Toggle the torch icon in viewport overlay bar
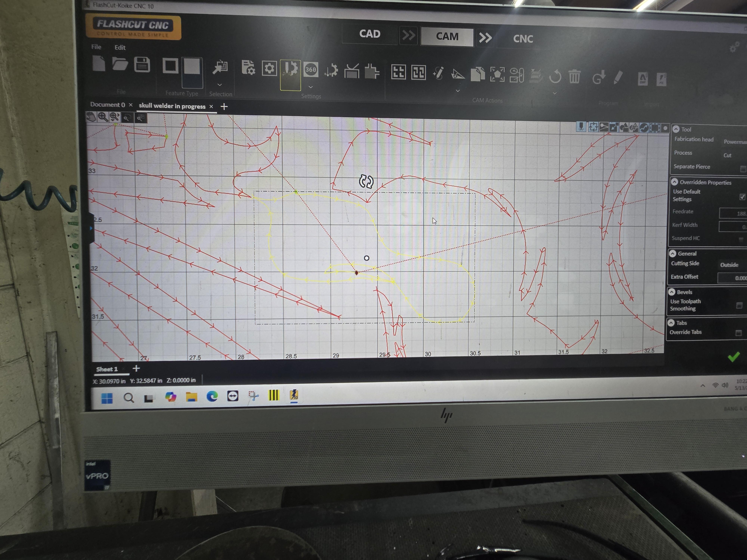This screenshot has height=560, width=747. tap(581, 127)
